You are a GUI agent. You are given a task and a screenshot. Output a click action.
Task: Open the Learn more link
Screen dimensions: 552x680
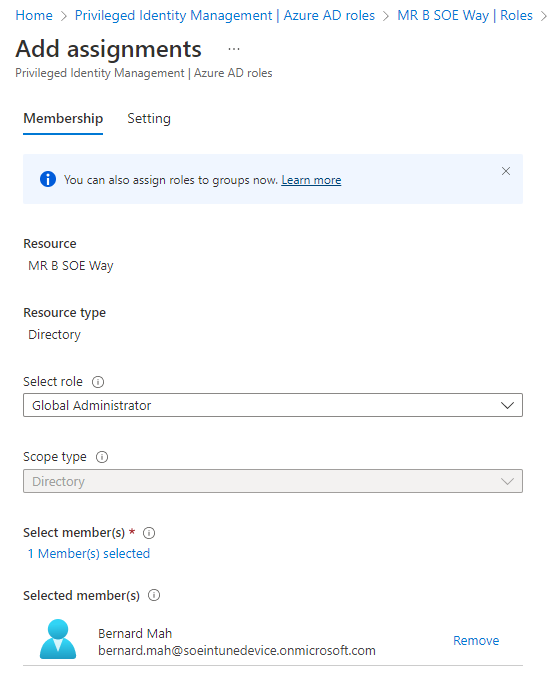pyautogui.click(x=311, y=180)
